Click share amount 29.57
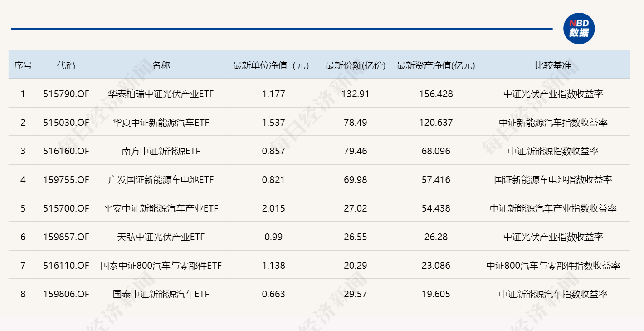This screenshot has width=644, height=331. (356, 294)
